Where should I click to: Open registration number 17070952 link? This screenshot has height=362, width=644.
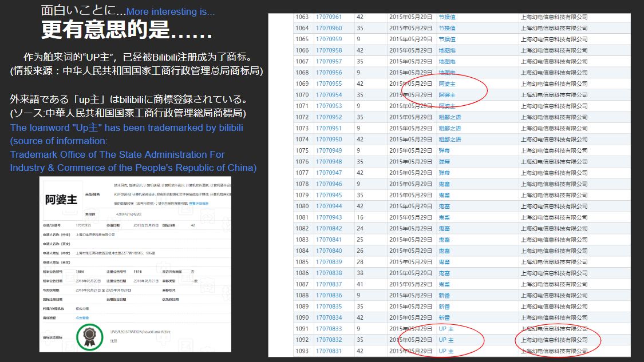click(329, 117)
